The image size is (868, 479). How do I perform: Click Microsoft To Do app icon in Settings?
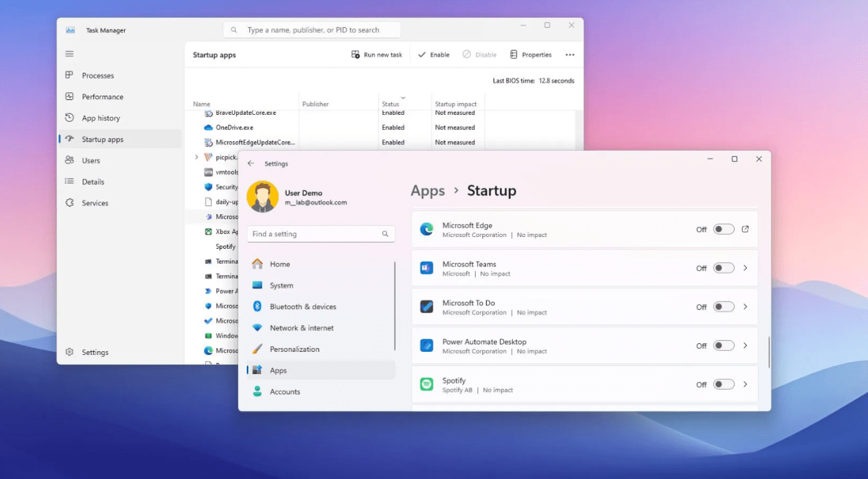pos(427,307)
